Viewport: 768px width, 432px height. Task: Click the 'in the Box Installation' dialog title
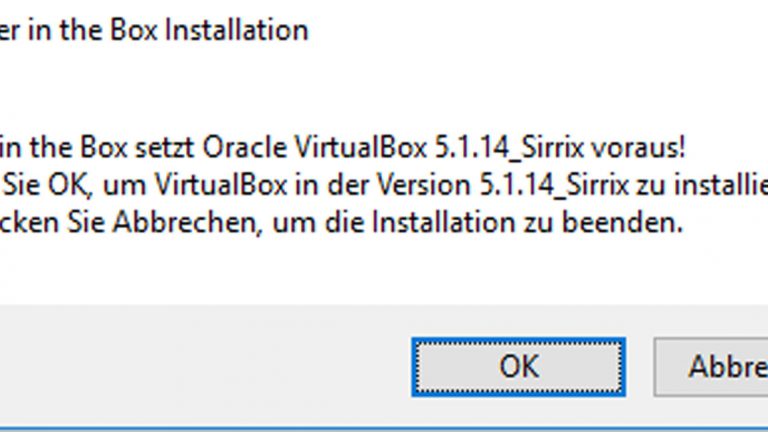[x=154, y=29]
